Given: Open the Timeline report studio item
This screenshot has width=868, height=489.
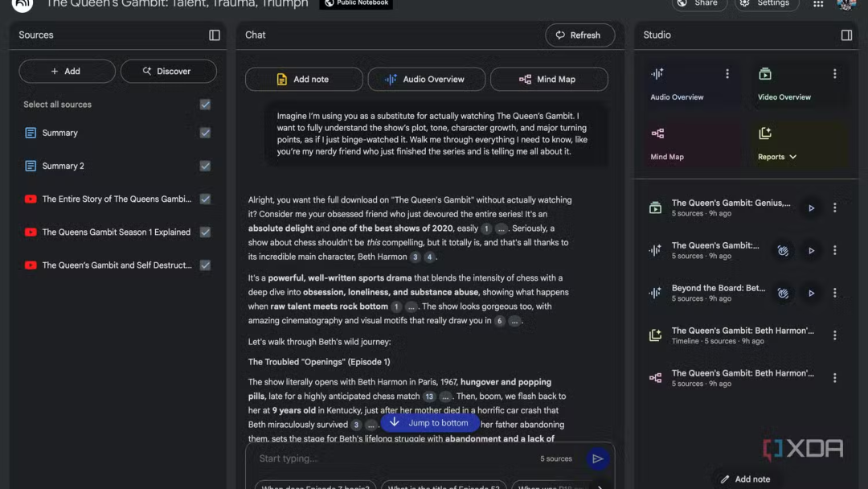Looking at the screenshot, I should coord(743,335).
